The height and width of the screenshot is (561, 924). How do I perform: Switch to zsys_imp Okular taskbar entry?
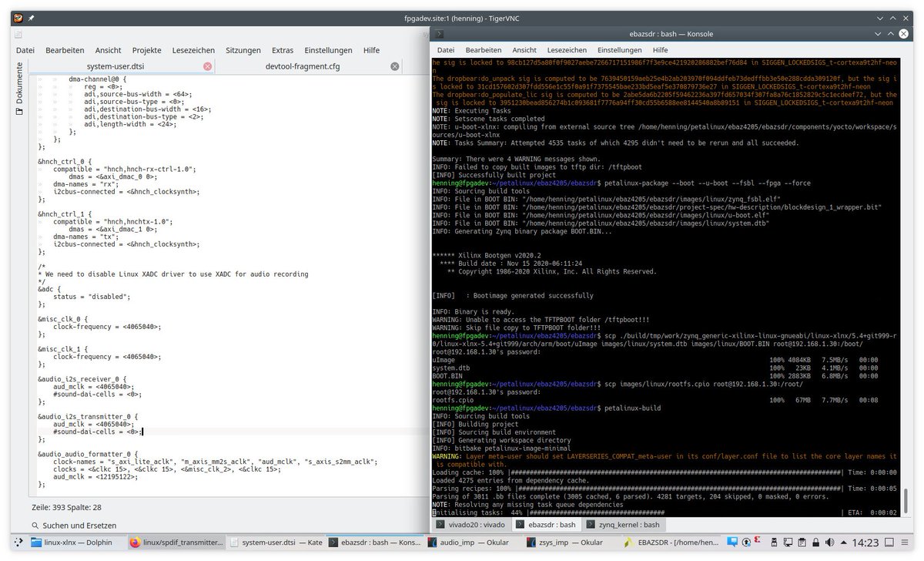point(574,543)
